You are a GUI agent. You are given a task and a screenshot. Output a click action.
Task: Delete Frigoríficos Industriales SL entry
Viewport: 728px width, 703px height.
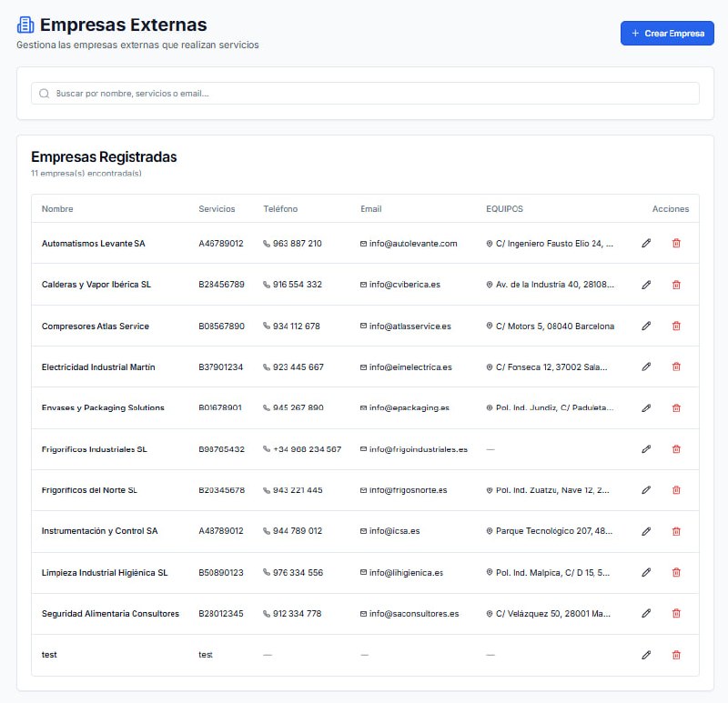[x=676, y=448]
